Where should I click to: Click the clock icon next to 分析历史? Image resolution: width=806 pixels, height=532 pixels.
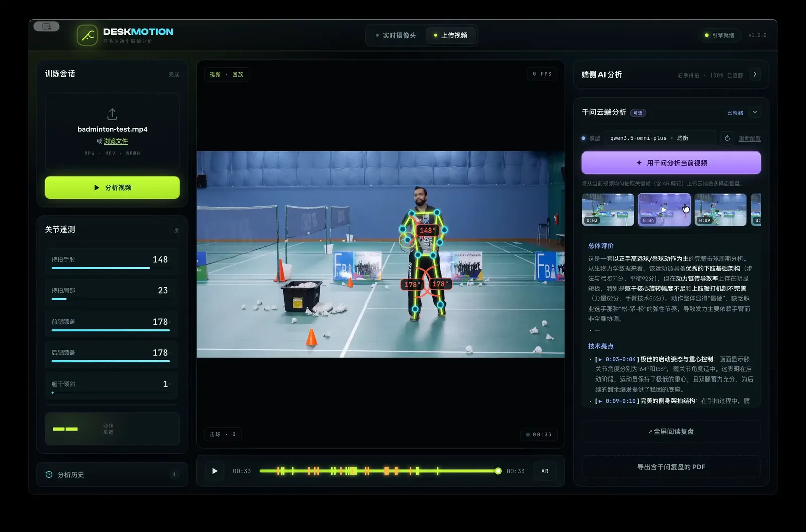[49, 474]
